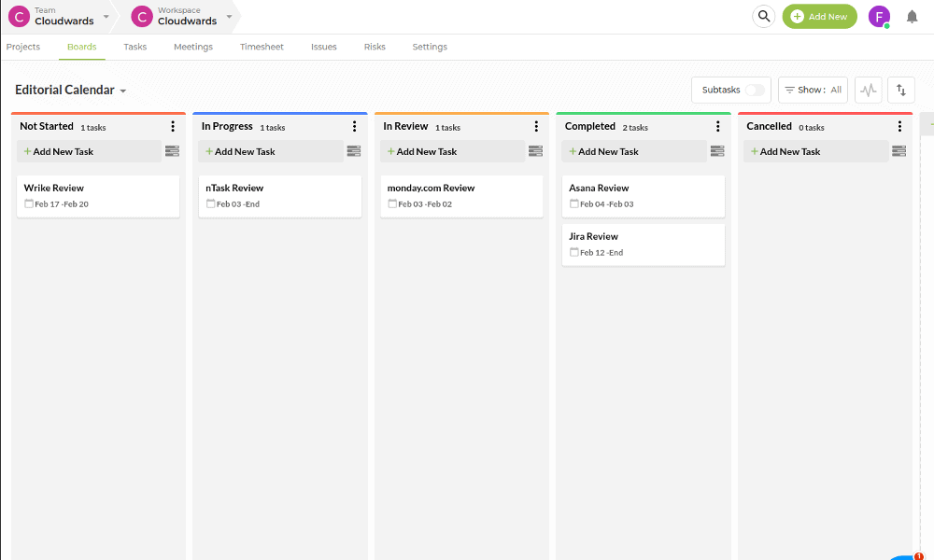Click the 0 tasks count label
The image size is (934, 560).
tap(812, 127)
